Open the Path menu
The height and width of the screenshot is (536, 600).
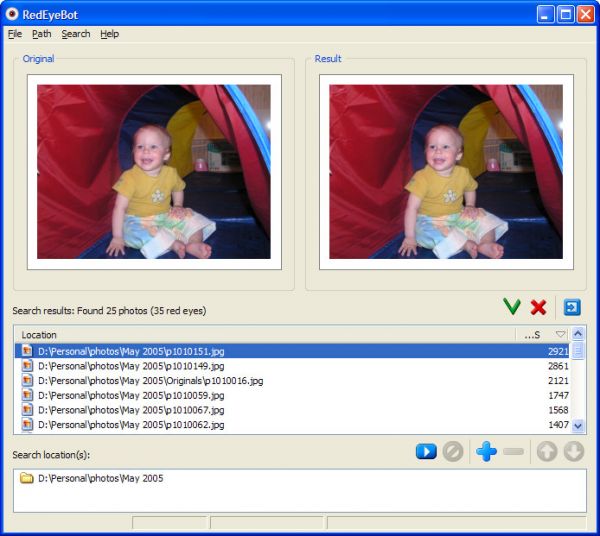point(41,34)
